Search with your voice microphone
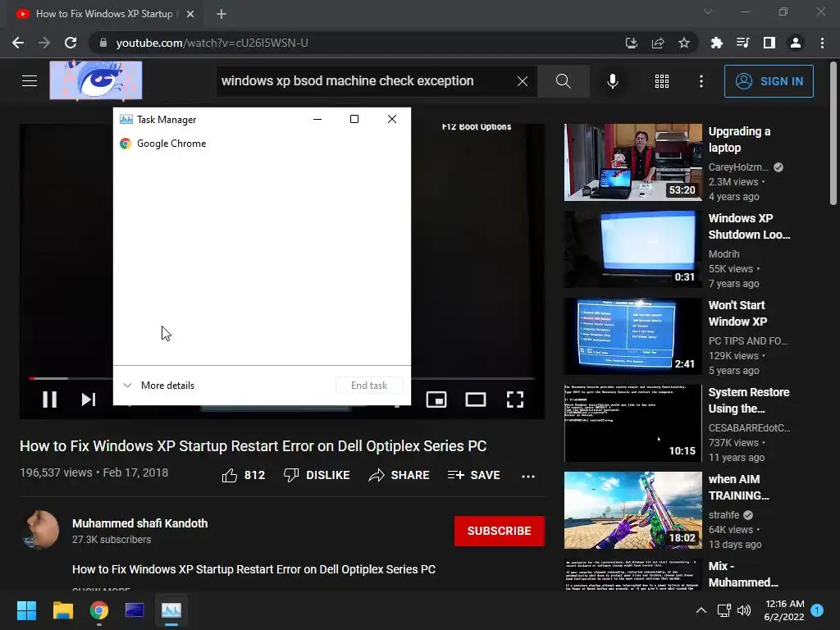This screenshot has width=840, height=630. pyautogui.click(x=612, y=81)
